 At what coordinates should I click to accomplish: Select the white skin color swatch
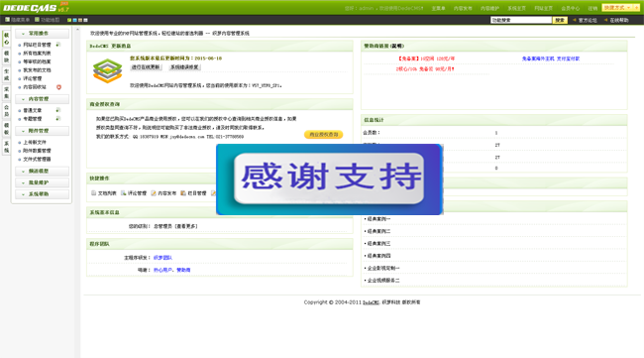(85, 20)
